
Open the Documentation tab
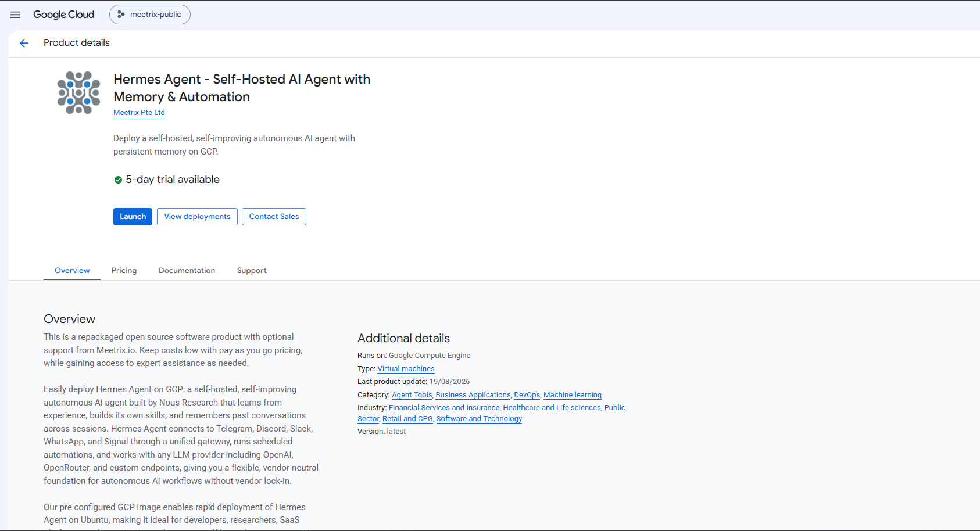click(187, 271)
